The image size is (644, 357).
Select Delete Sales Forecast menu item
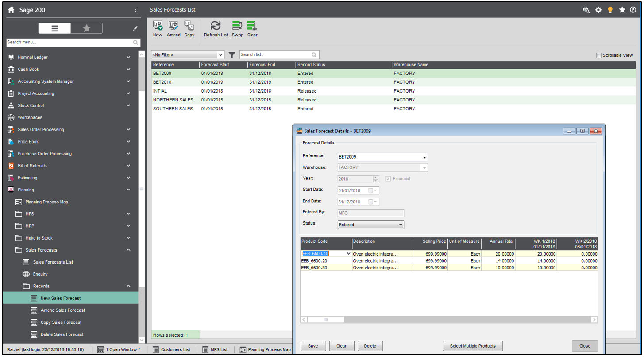click(x=62, y=334)
